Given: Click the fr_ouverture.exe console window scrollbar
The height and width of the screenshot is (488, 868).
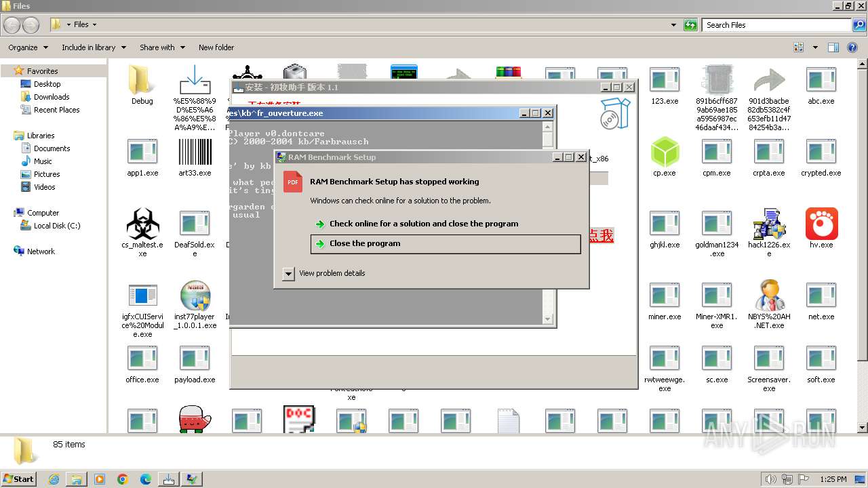Looking at the screenshot, I should pyautogui.click(x=549, y=222).
